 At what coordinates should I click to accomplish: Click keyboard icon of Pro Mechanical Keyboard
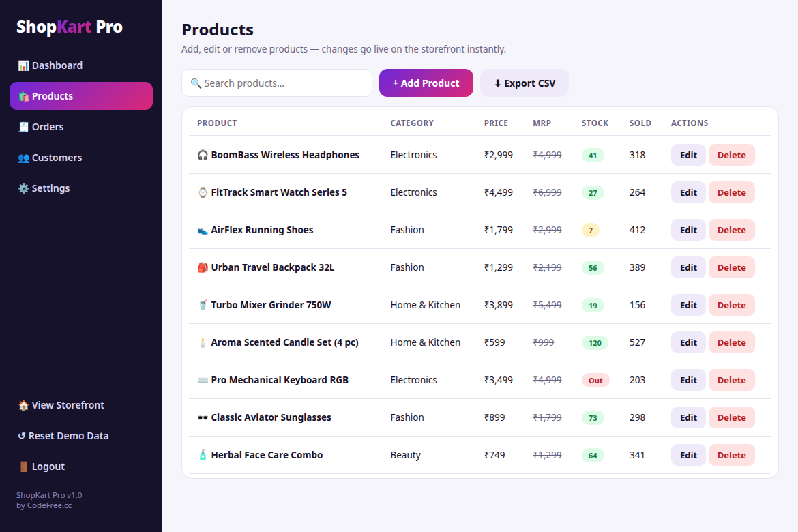tap(203, 380)
